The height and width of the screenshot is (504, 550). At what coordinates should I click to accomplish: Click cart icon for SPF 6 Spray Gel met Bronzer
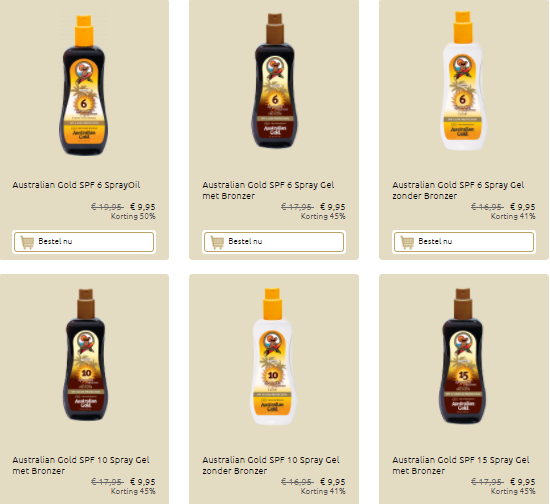click(217, 242)
